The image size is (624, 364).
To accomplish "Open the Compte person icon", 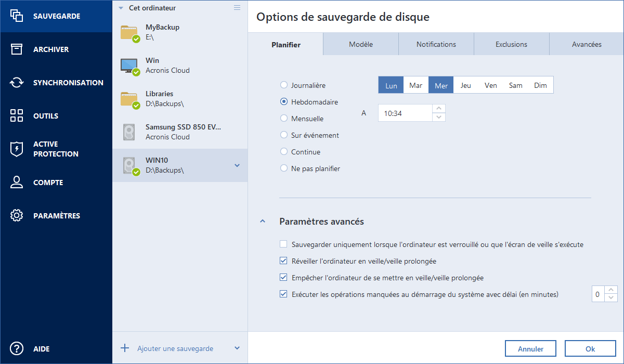I will (x=17, y=183).
